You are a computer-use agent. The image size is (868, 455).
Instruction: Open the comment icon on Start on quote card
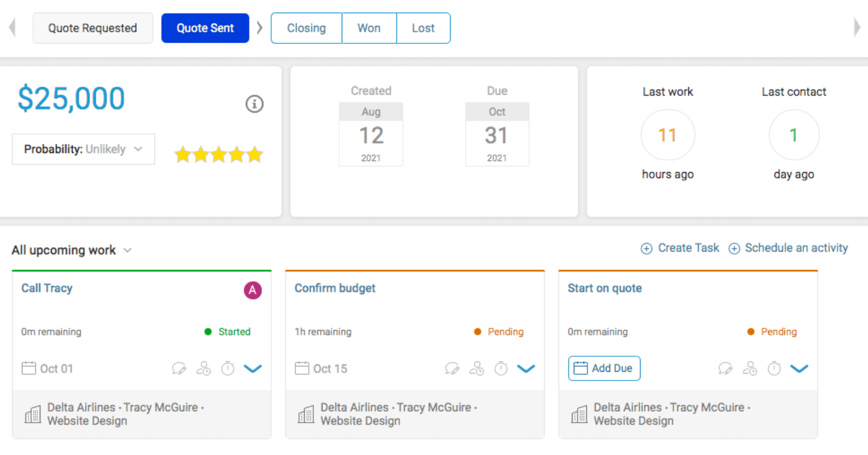(x=725, y=368)
